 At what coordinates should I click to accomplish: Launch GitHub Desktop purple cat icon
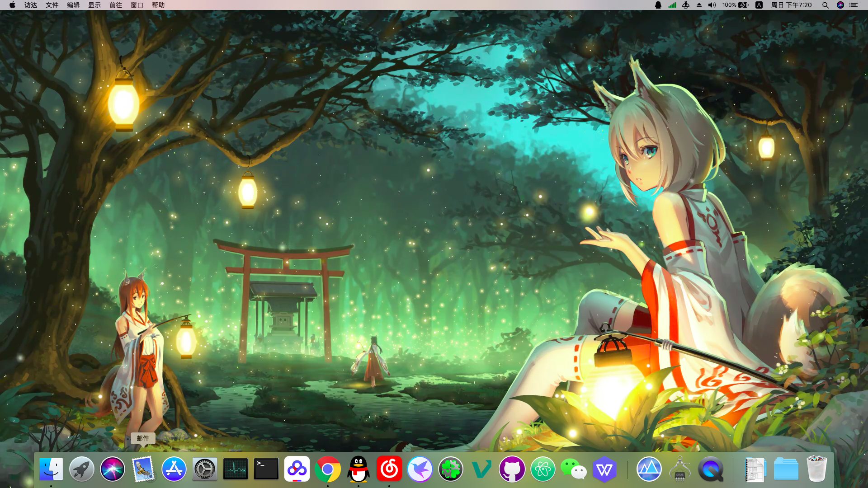click(512, 469)
